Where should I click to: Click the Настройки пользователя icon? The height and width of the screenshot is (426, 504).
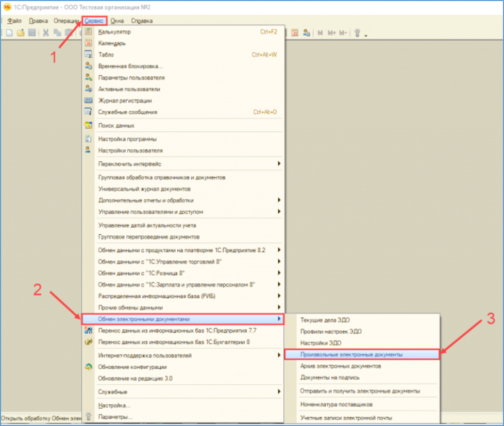point(88,150)
